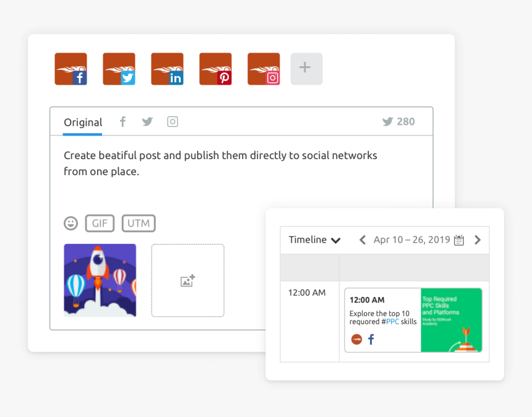
Task: Add a new social profile with plus button
Action: coord(306,69)
